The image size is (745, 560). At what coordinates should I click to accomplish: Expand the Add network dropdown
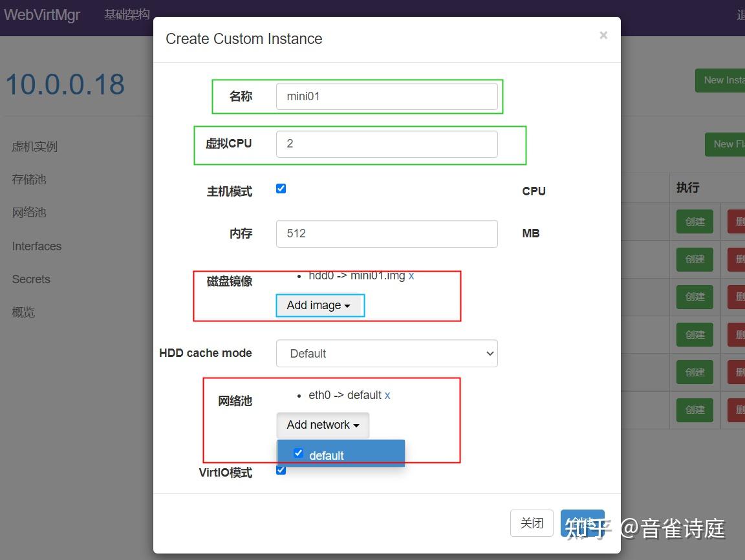tap(322, 425)
